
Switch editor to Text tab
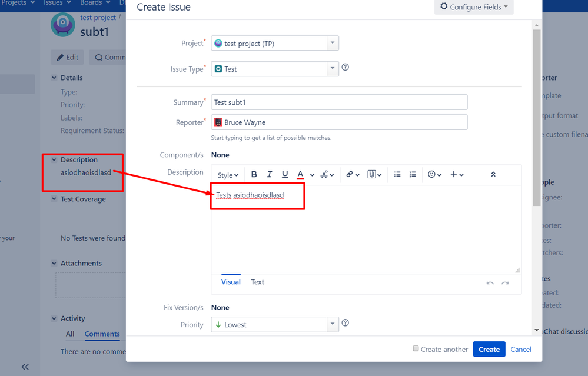pyautogui.click(x=257, y=282)
